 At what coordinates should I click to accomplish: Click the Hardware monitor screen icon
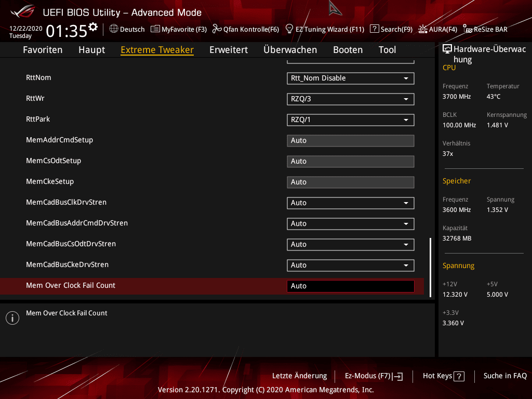[x=447, y=49]
